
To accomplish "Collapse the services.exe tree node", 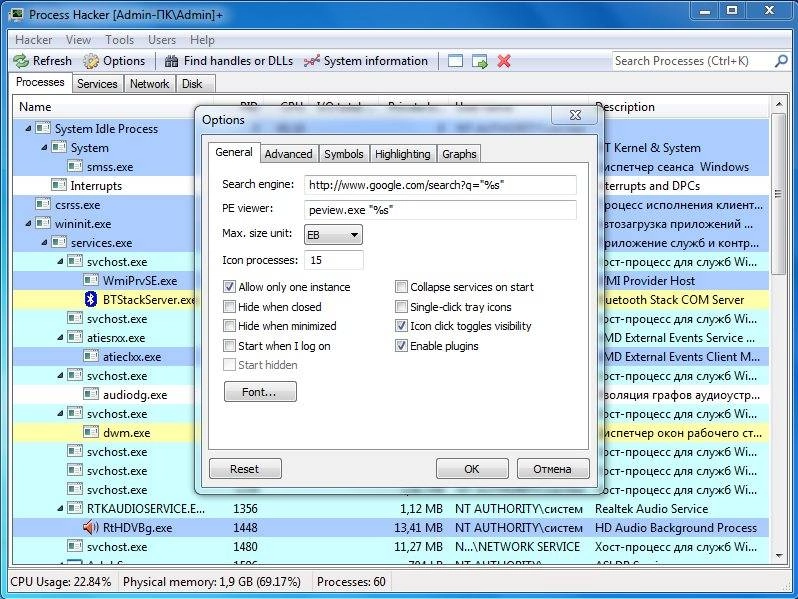I will [x=44, y=243].
